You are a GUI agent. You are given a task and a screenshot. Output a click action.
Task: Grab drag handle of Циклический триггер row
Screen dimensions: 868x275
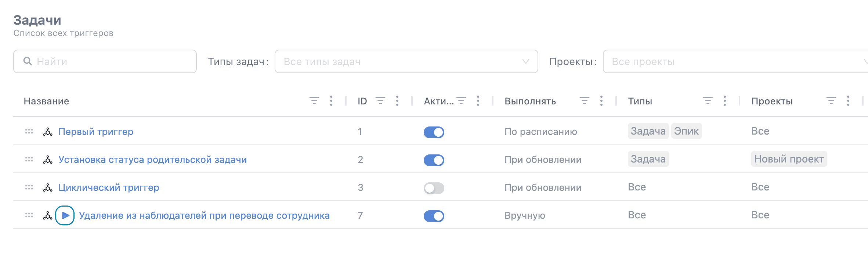pyautogui.click(x=29, y=187)
